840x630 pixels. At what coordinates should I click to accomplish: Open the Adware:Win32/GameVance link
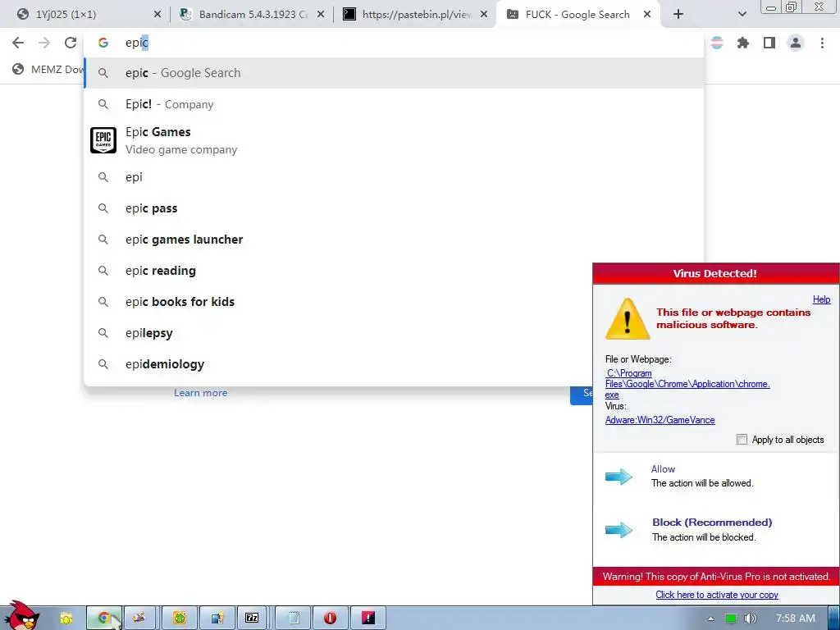click(660, 420)
